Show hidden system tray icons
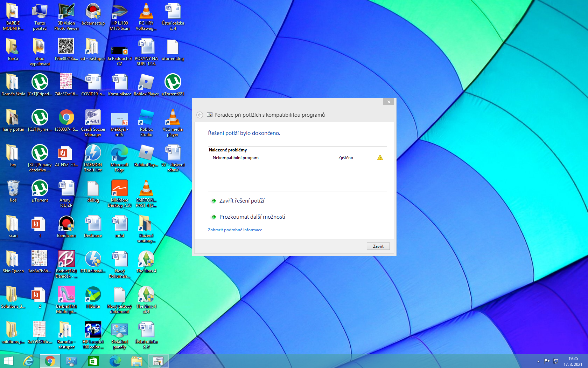This screenshot has height=368, width=588. [538, 361]
